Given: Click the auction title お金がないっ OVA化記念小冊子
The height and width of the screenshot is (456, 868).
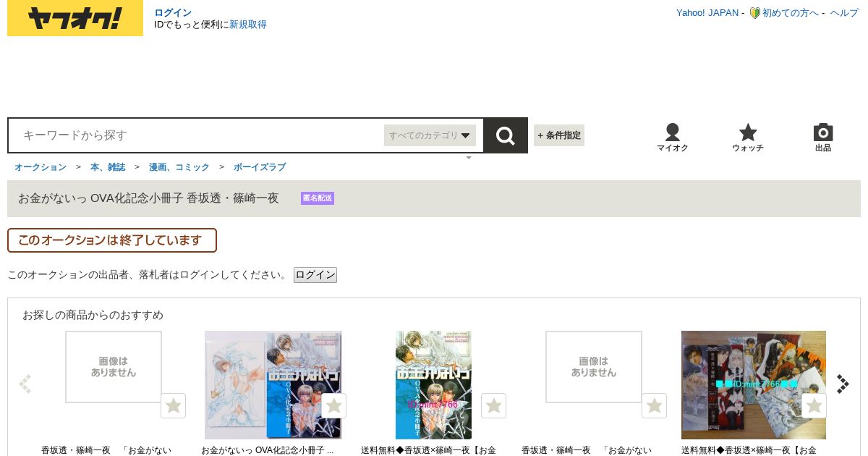Looking at the screenshot, I should coord(148,198).
